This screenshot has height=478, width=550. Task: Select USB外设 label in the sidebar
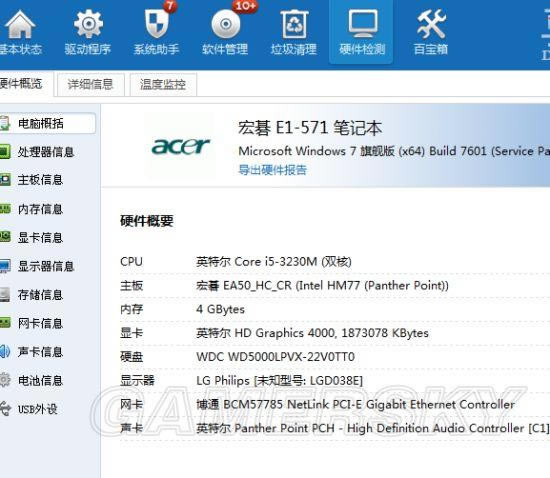point(38,409)
